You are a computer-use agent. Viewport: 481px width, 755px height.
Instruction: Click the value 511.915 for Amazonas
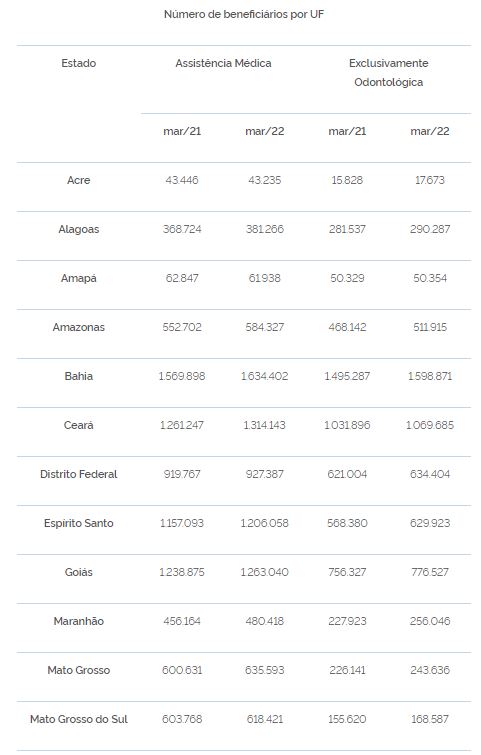(x=429, y=327)
